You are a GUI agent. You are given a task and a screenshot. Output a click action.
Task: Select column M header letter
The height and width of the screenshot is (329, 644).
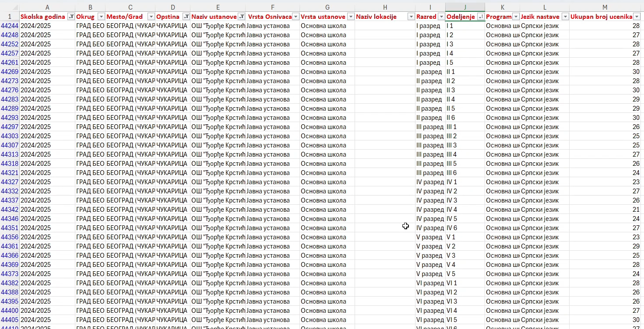pyautogui.click(x=605, y=7)
